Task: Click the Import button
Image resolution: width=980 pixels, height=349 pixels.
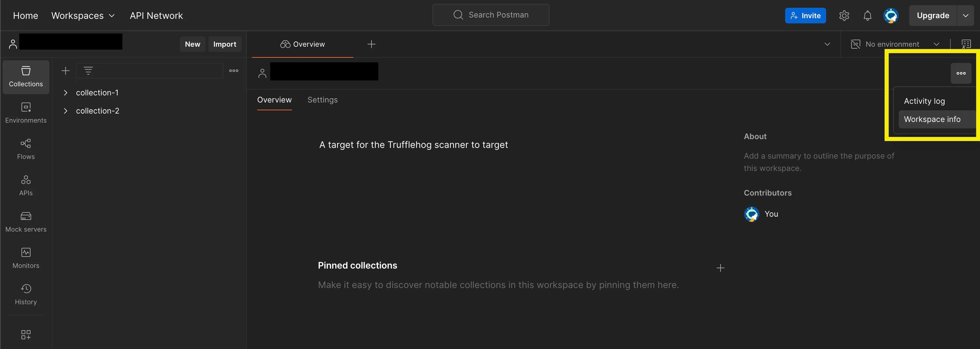Action: pos(224,44)
